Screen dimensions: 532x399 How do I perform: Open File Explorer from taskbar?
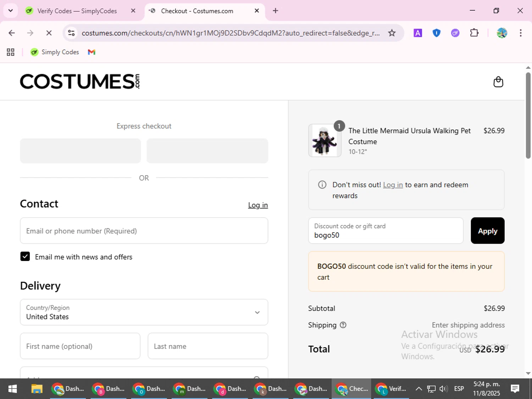coord(37,389)
